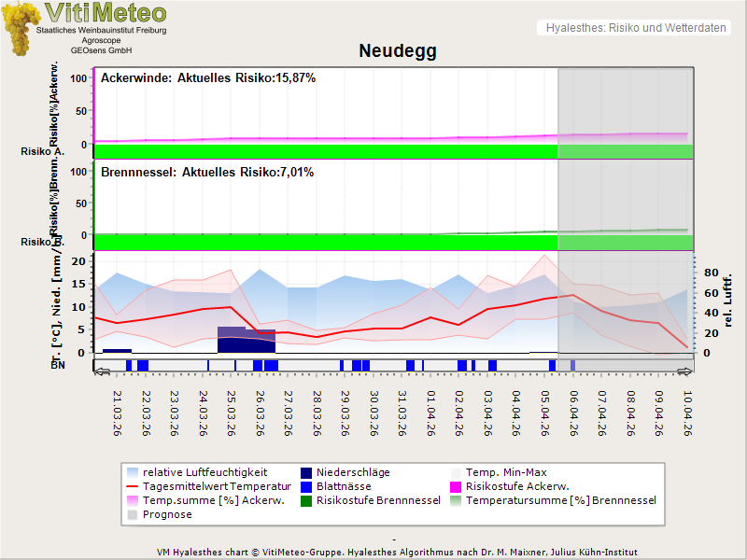Click left scroll arrow below the chart
The height and width of the screenshot is (560, 747).
(102, 371)
